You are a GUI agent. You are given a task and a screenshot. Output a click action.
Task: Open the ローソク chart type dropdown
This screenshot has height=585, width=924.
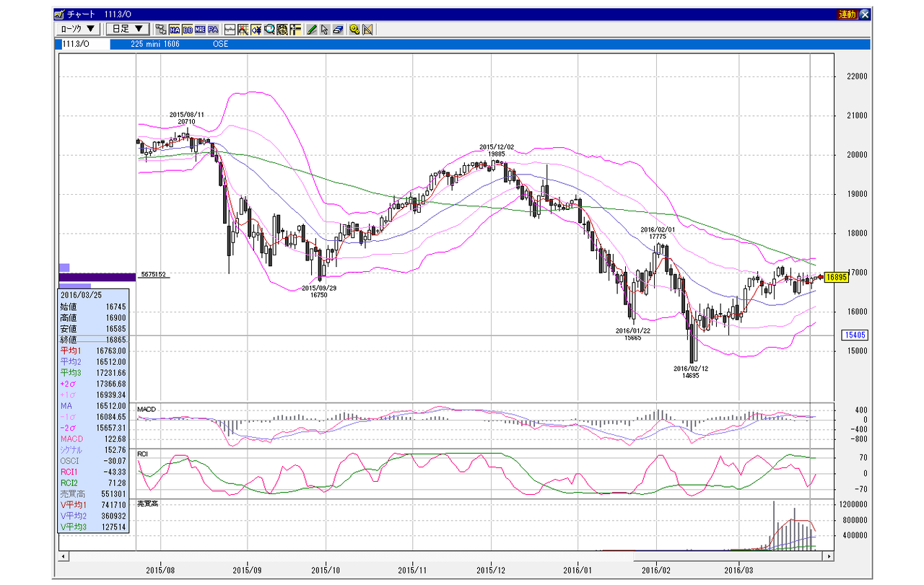[x=78, y=30]
